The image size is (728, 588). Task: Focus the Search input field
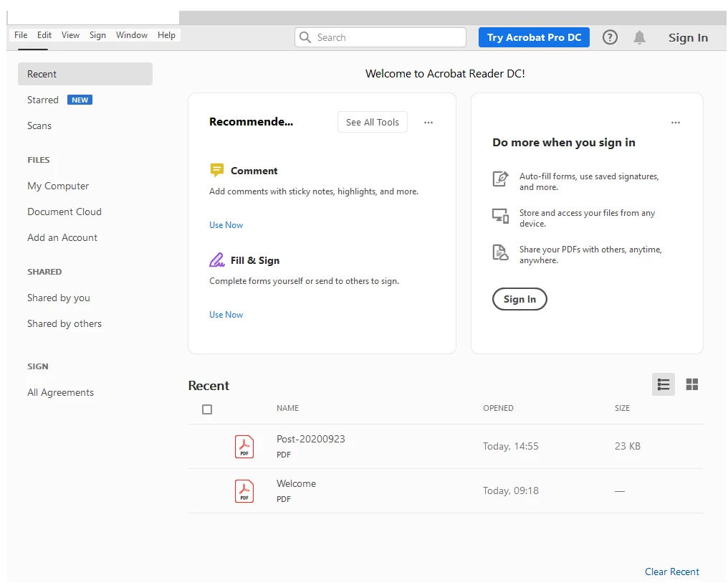[380, 37]
